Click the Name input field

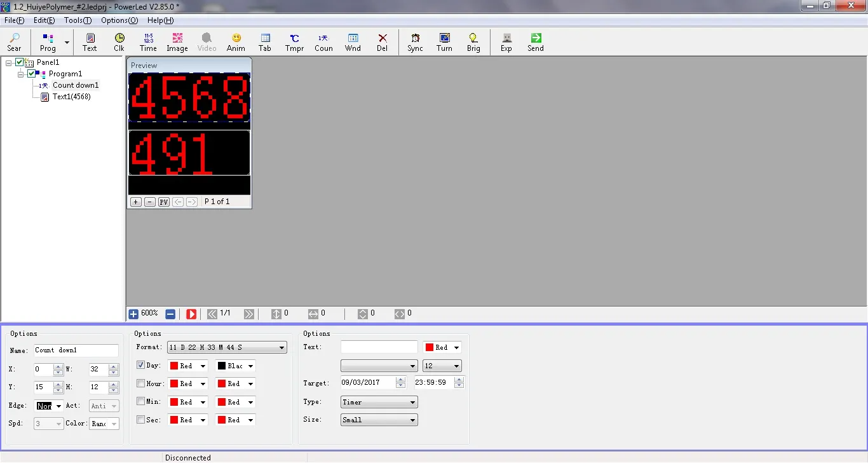(76, 350)
